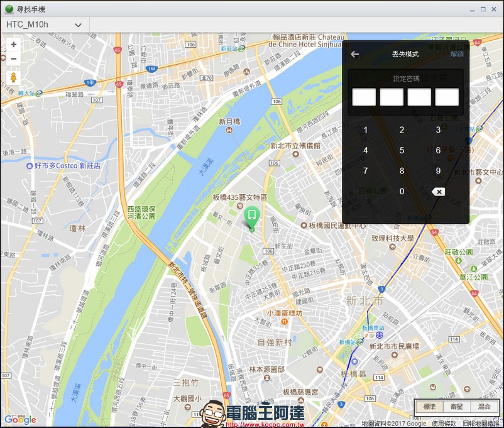Click the 回報地圖錯誤 report map error link
This screenshot has width=504, height=428.
point(481,424)
